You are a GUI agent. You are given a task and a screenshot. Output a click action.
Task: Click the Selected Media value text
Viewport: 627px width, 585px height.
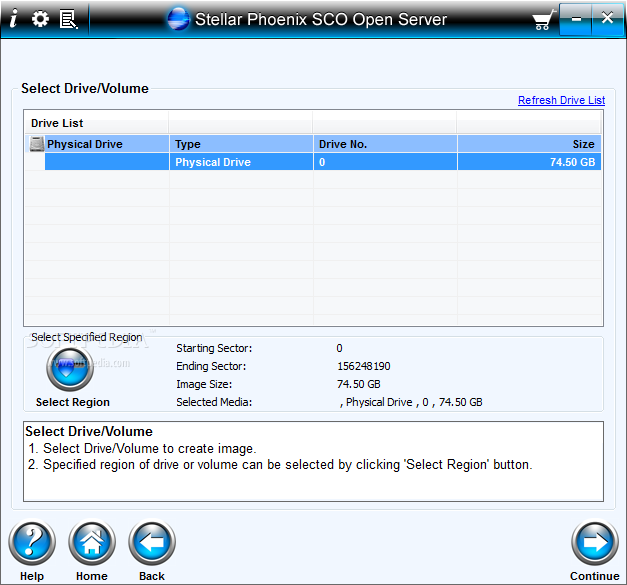[x=411, y=402]
